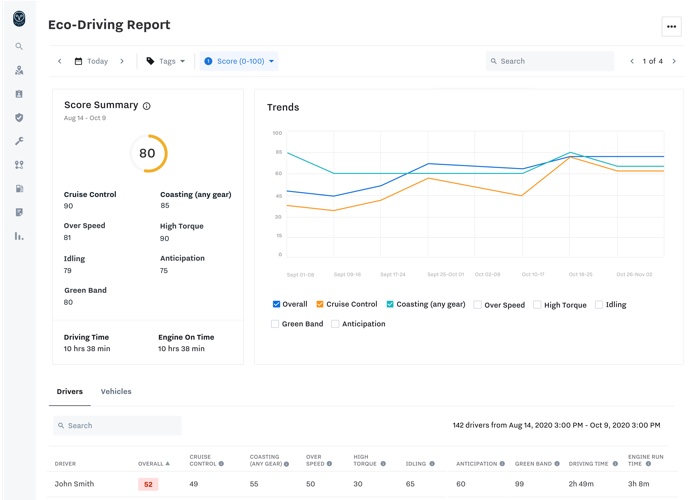Click the Driver column header
700x500 pixels.
coord(65,464)
